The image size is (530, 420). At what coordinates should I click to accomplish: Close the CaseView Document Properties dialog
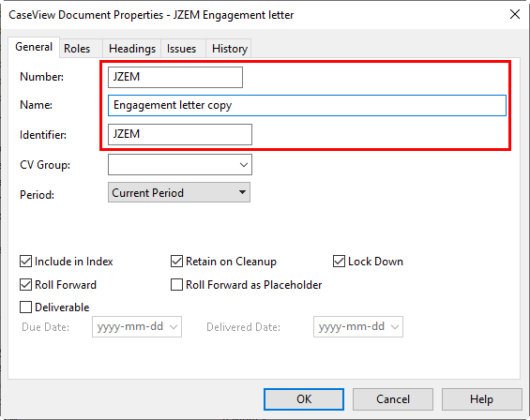point(514,14)
